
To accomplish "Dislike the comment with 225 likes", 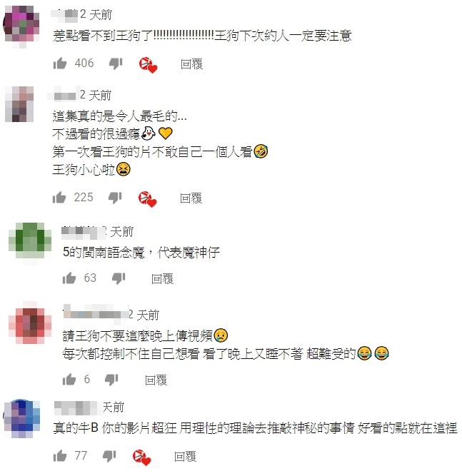I will [x=115, y=198].
